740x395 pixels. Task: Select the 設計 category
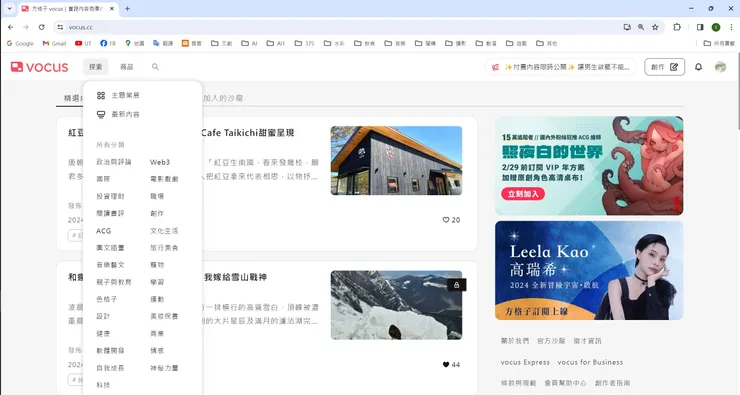103,316
